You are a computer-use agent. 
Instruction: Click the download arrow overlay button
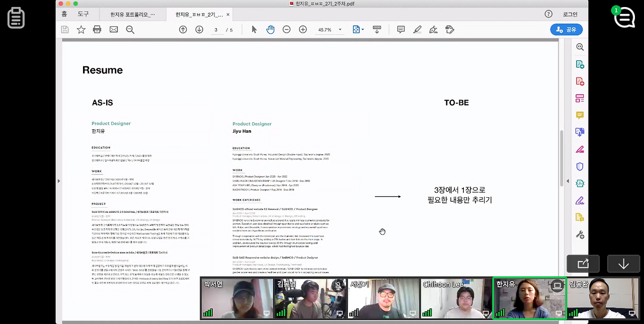(623, 264)
